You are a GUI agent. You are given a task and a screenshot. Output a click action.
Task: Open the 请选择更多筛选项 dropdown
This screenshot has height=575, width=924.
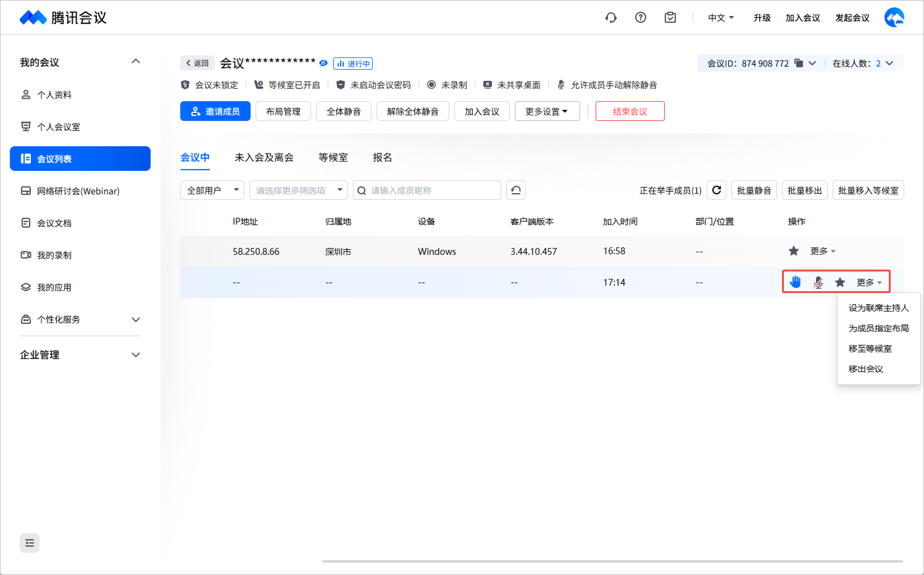(x=298, y=190)
